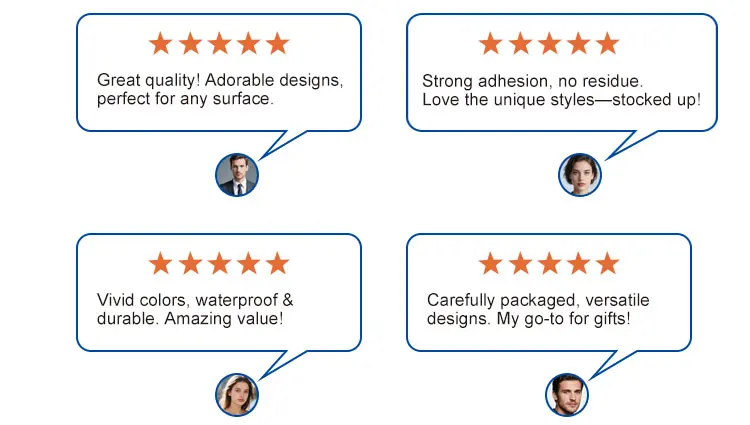Click the fifth star in Great quality review
The height and width of the screenshot is (425, 750).
pyautogui.click(x=277, y=44)
